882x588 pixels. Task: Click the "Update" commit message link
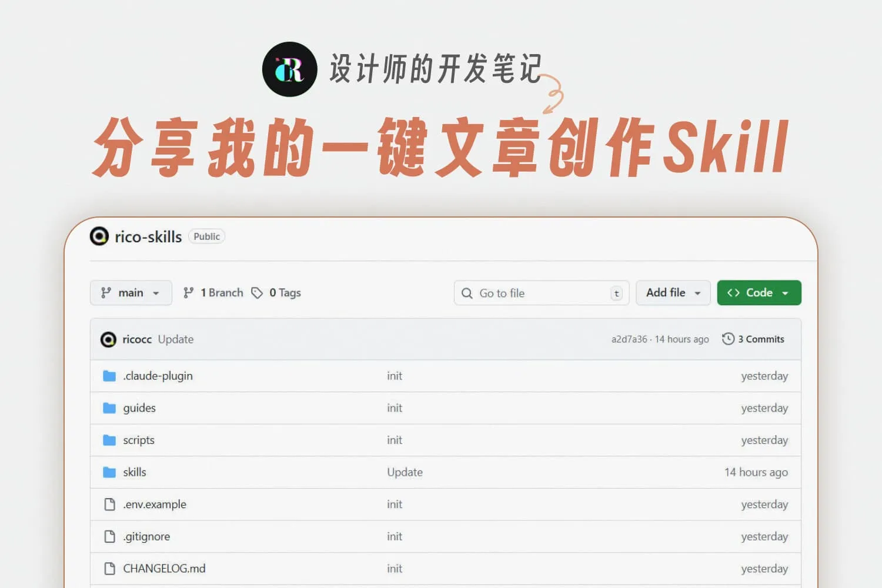(x=176, y=339)
